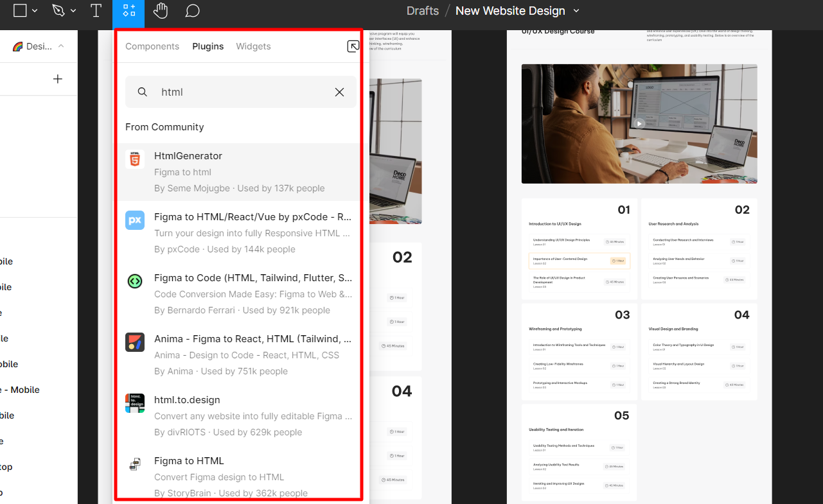The height and width of the screenshot is (504, 823).
Task: Click the search magnifier icon
Action: coord(143,92)
